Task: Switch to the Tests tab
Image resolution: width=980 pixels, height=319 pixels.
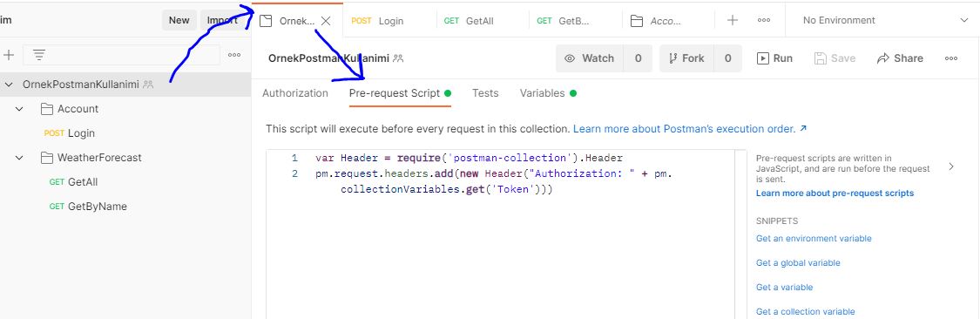Action: [x=485, y=93]
